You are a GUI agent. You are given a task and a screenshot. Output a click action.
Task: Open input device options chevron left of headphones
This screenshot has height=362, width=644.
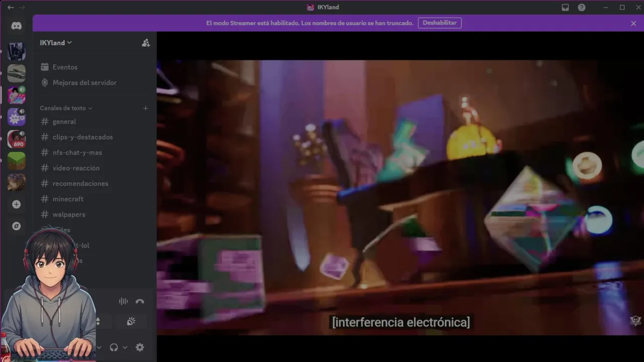[x=99, y=347]
